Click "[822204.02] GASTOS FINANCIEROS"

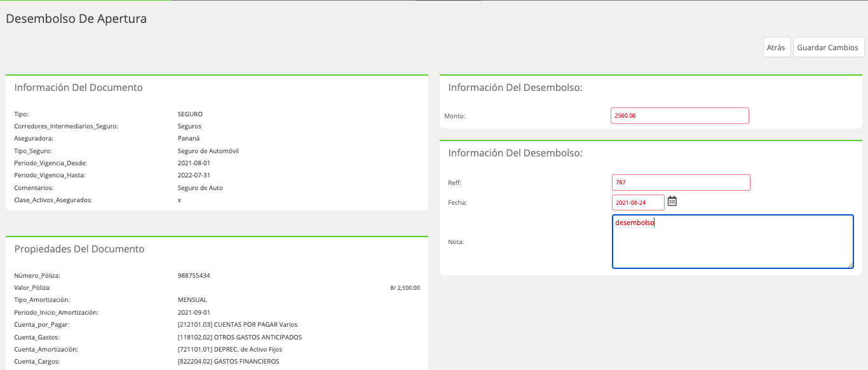click(229, 362)
